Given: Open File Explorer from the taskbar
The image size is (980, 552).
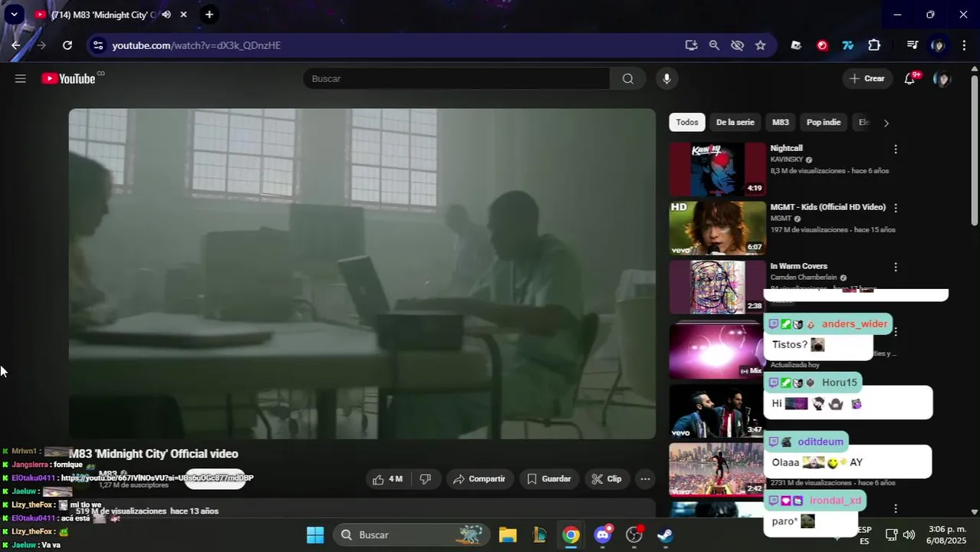Looking at the screenshot, I should [508, 535].
